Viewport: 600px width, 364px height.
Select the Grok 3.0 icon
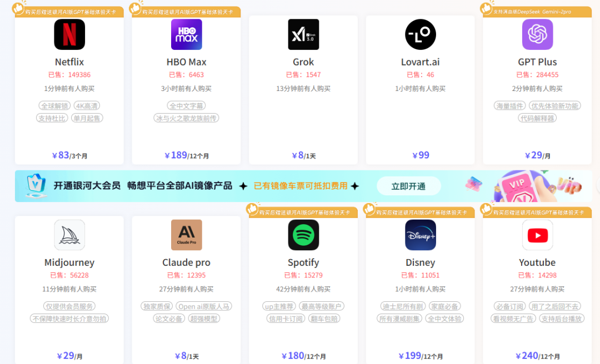pos(303,34)
